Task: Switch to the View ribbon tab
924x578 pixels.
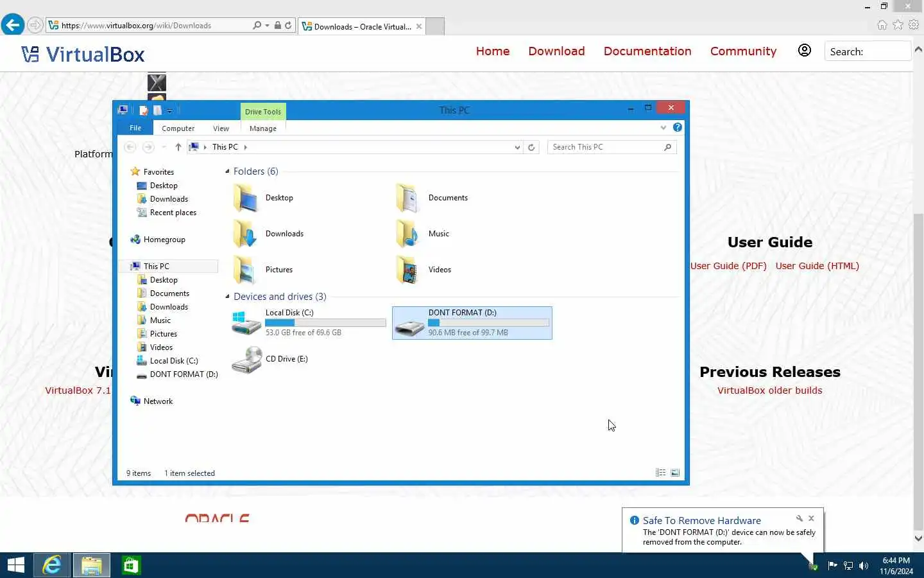Action: [221, 128]
